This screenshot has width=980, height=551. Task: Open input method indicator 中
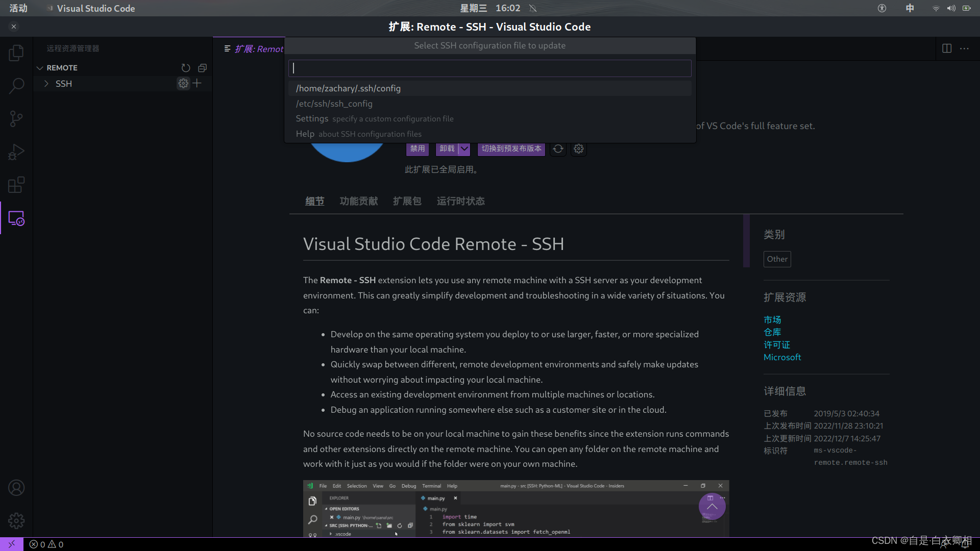pyautogui.click(x=910, y=8)
